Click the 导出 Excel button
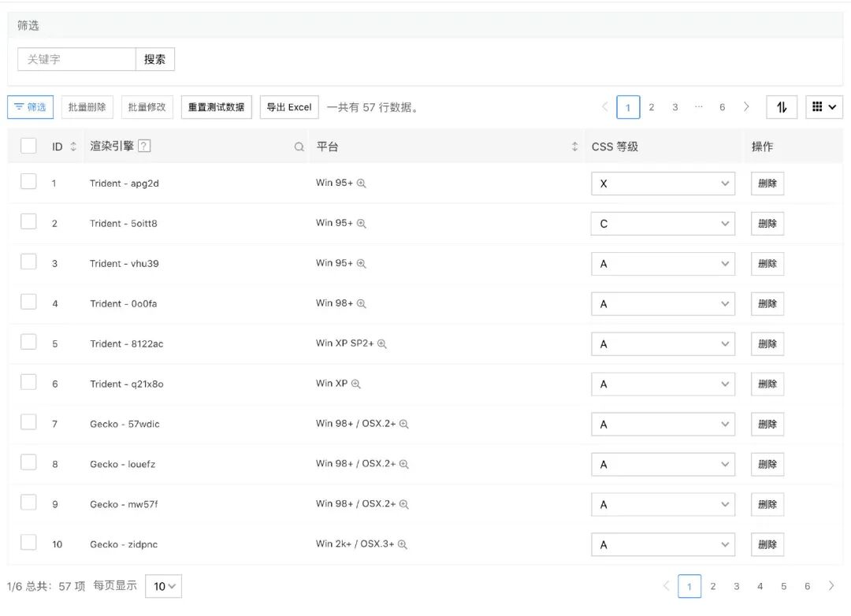 pyautogui.click(x=289, y=107)
